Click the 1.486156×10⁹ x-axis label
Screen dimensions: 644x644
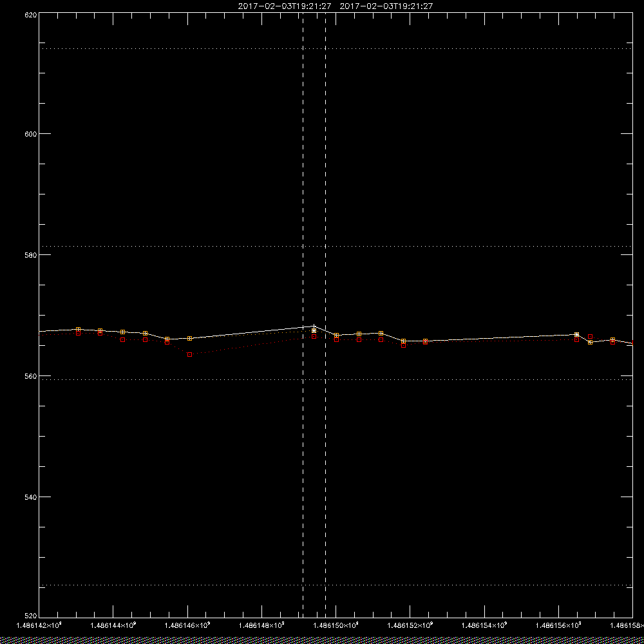[560, 625]
